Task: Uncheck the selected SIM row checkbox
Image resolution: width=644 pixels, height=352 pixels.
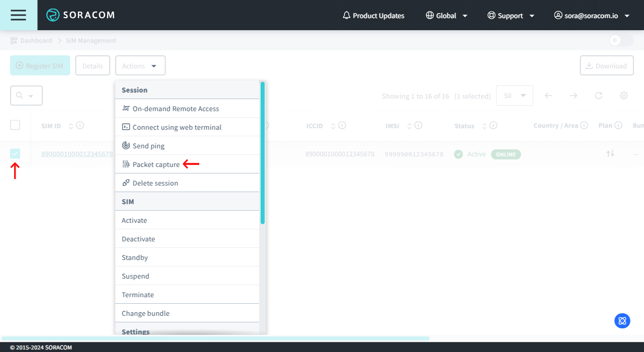Action: point(15,154)
